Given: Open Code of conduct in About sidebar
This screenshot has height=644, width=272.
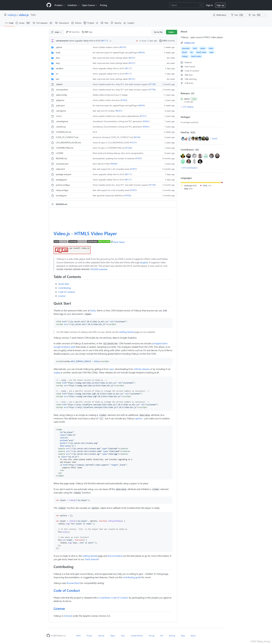Looking at the screenshot, I should click(190, 71).
